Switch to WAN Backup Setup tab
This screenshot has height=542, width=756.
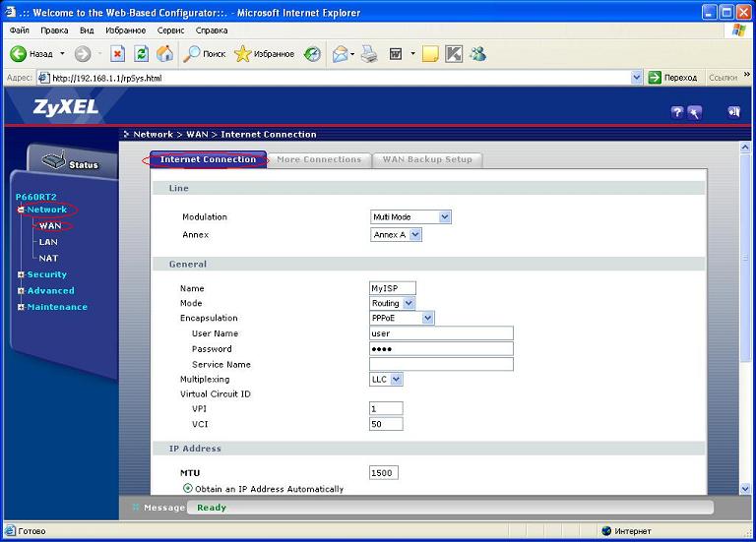427,159
